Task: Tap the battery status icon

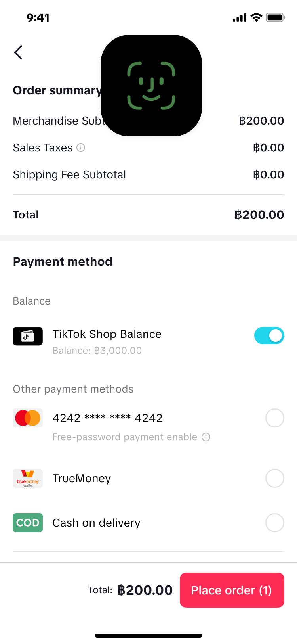Action: [x=276, y=17]
